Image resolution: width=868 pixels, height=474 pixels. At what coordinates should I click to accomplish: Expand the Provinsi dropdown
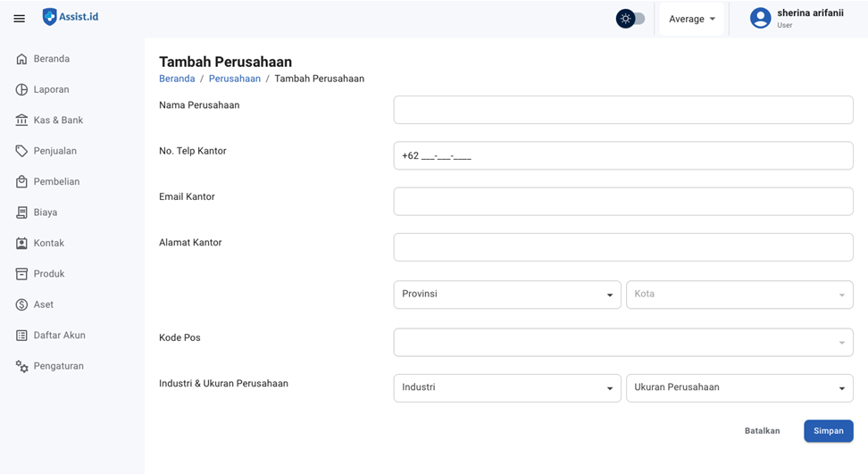click(x=506, y=295)
